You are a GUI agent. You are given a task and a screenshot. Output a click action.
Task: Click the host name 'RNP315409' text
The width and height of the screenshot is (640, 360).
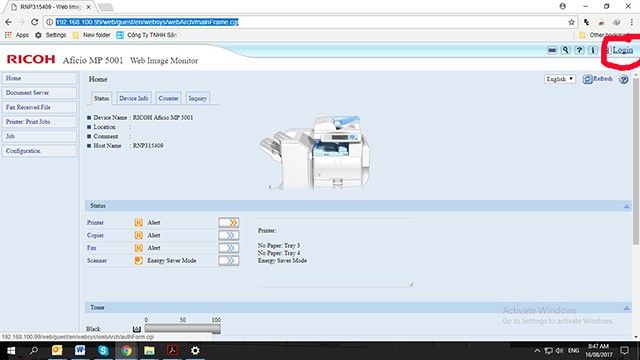(148, 146)
